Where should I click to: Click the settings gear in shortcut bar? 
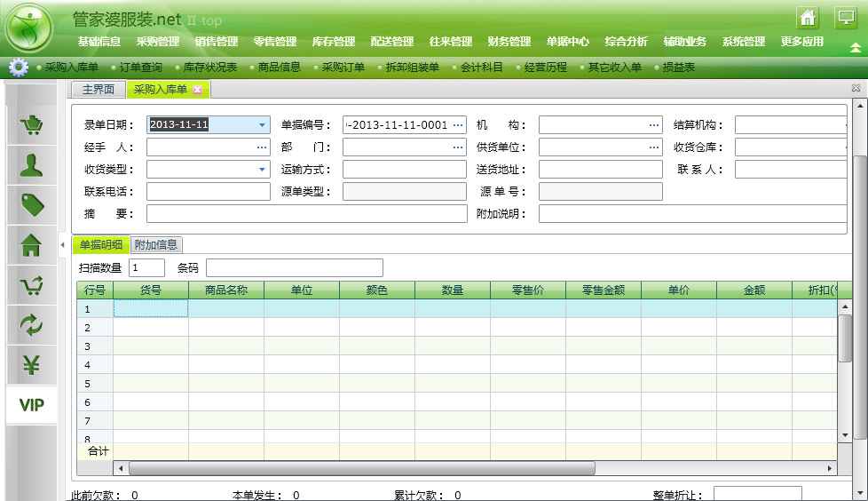coord(18,68)
